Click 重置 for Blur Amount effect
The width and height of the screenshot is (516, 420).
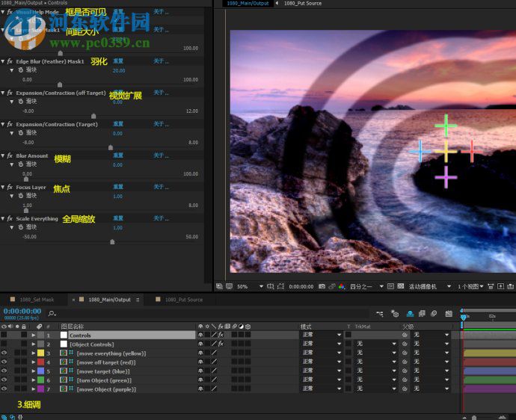point(118,155)
